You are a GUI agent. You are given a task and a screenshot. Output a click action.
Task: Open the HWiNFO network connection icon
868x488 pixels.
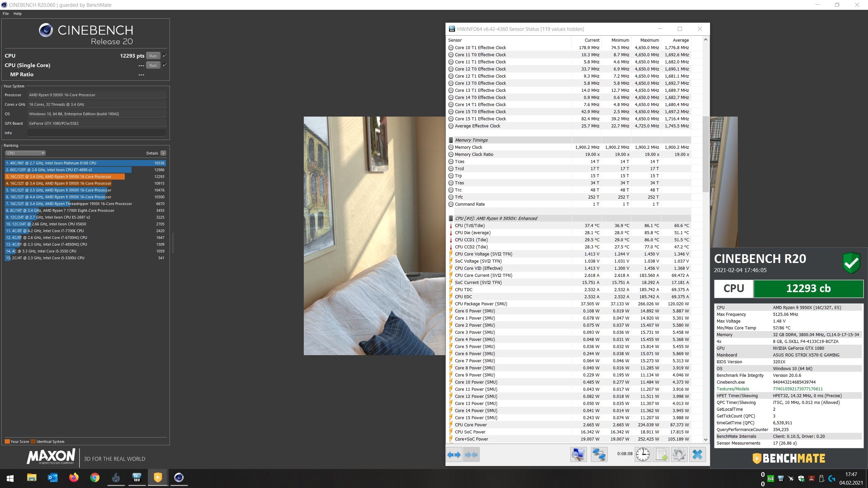click(x=599, y=454)
